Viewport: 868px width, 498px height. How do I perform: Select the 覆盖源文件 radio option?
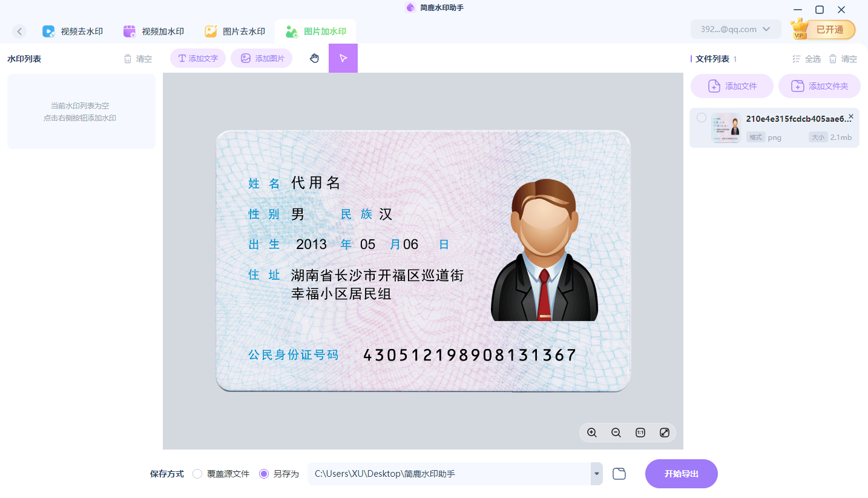[x=221, y=474]
